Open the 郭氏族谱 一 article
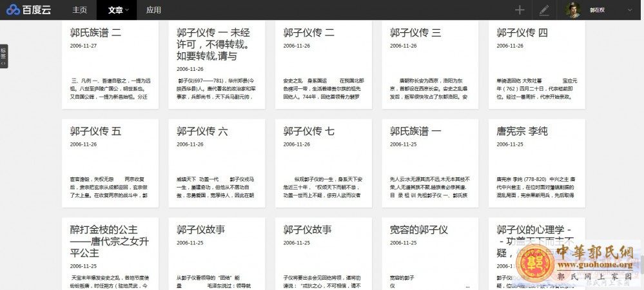The image size is (644, 290). [x=416, y=131]
